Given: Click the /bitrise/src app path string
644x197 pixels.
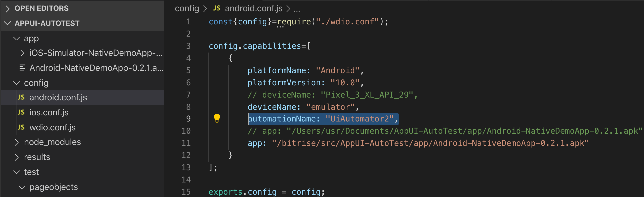Looking at the screenshot, I should 430,143.
